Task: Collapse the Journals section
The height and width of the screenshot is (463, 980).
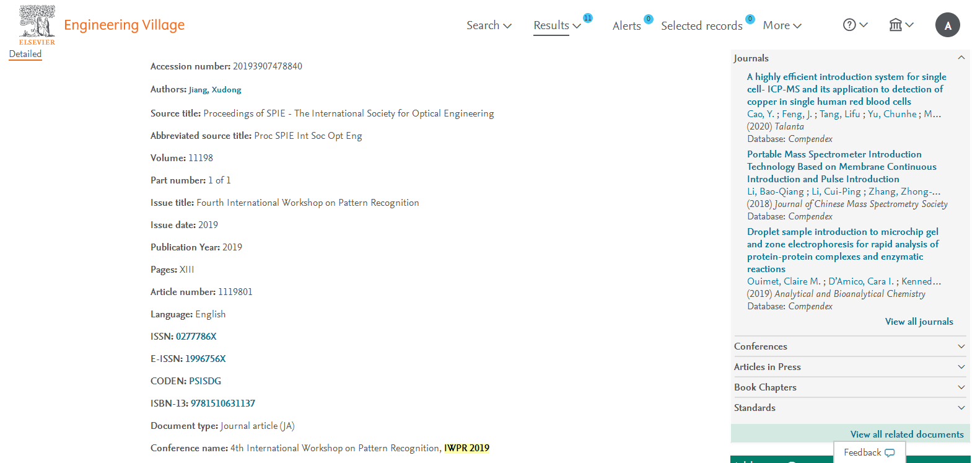Action: (961, 58)
